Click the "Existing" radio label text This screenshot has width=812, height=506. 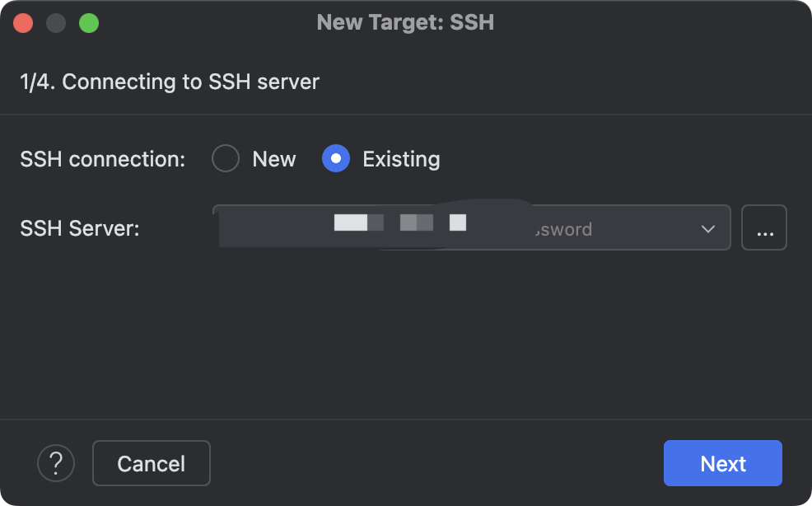(x=401, y=158)
